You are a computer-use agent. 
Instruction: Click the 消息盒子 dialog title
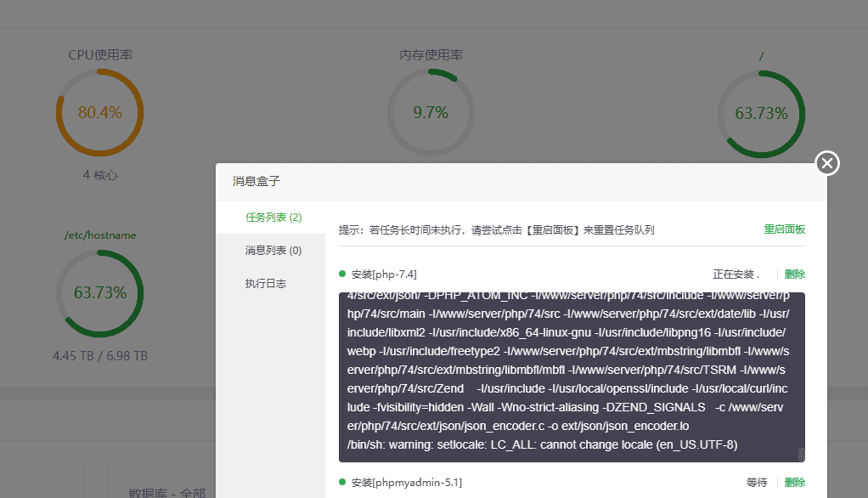pos(256,180)
